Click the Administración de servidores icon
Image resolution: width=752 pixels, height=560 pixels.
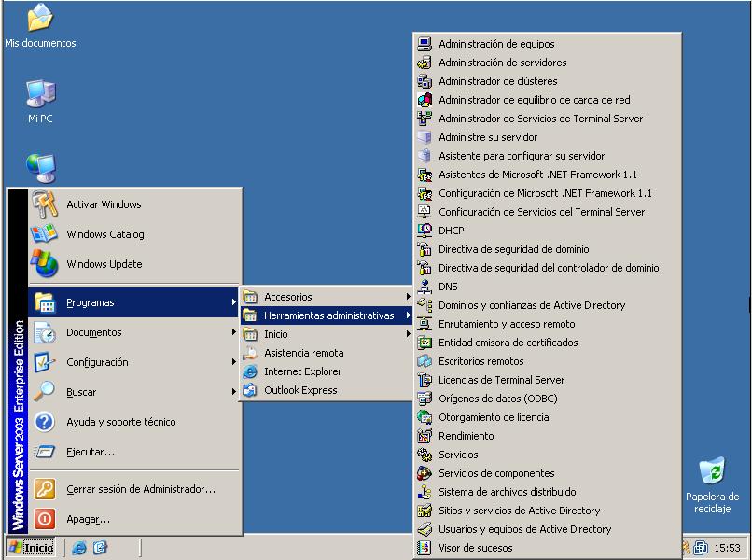click(x=425, y=63)
